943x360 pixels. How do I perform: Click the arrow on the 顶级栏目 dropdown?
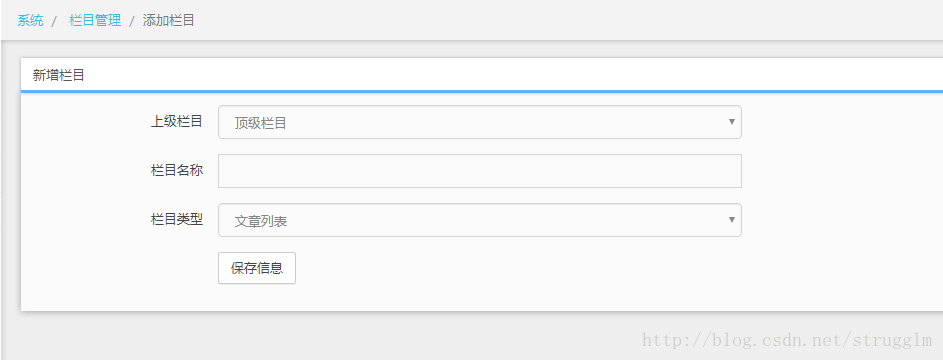[x=732, y=121]
